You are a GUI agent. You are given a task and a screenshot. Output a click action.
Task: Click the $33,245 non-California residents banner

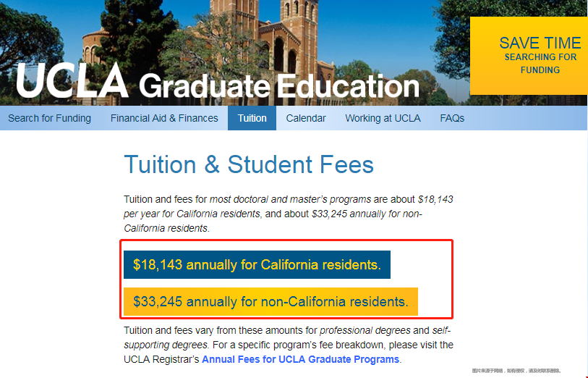pos(270,301)
